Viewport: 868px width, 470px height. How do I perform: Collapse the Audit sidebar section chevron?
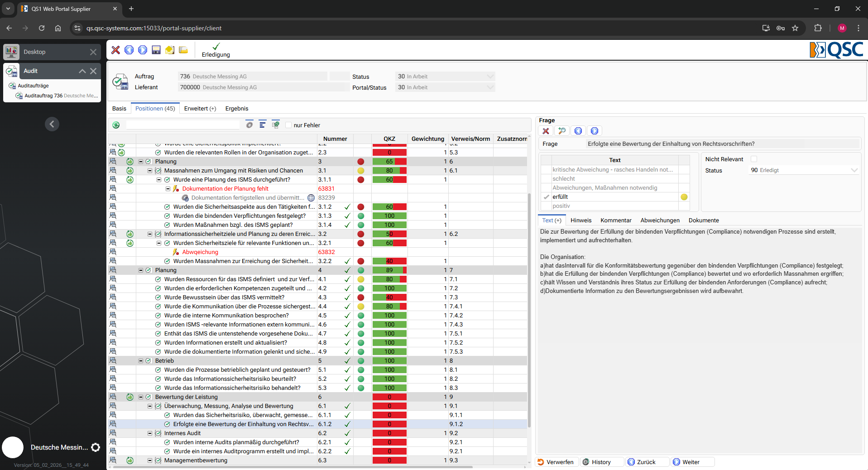(82, 71)
